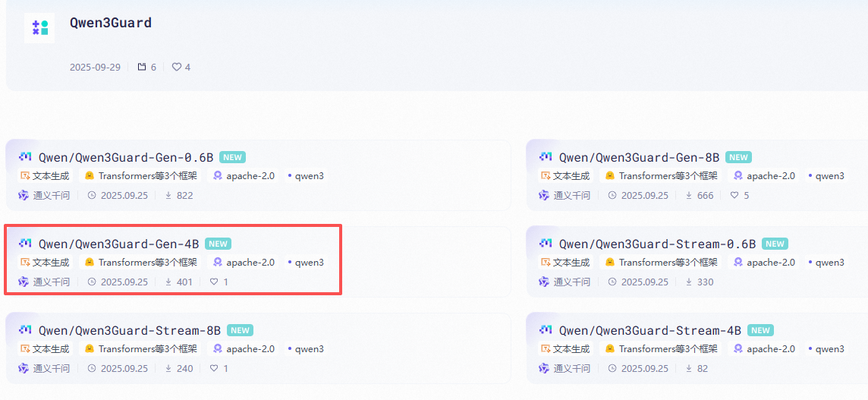Click download icon showing 330 downloads
Image resolution: width=868 pixels, height=400 pixels.
point(689,282)
